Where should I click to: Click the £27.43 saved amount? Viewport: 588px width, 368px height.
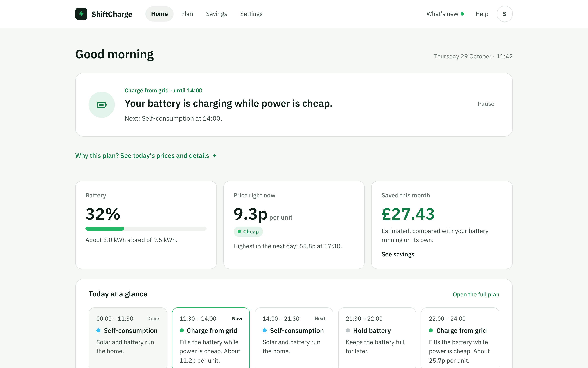pyautogui.click(x=408, y=214)
